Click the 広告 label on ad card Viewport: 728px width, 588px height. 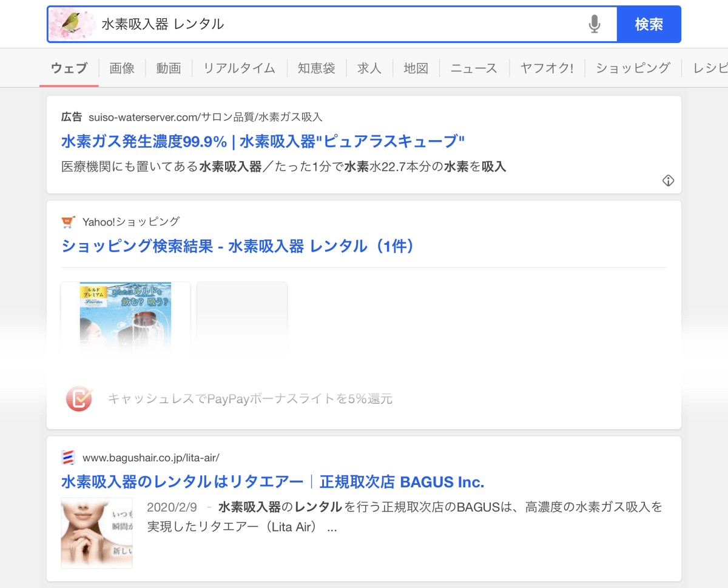pyautogui.click(x=72, y=117)
